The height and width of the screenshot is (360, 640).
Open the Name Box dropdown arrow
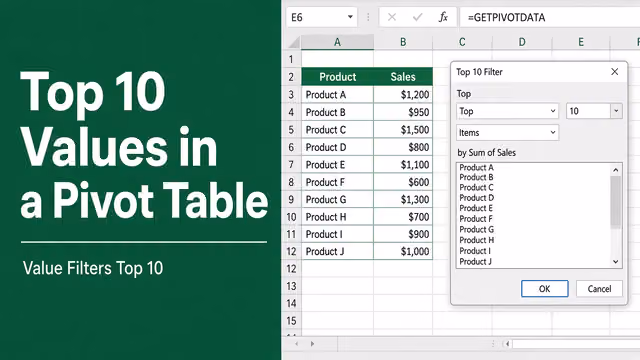[x=350, y=17]
